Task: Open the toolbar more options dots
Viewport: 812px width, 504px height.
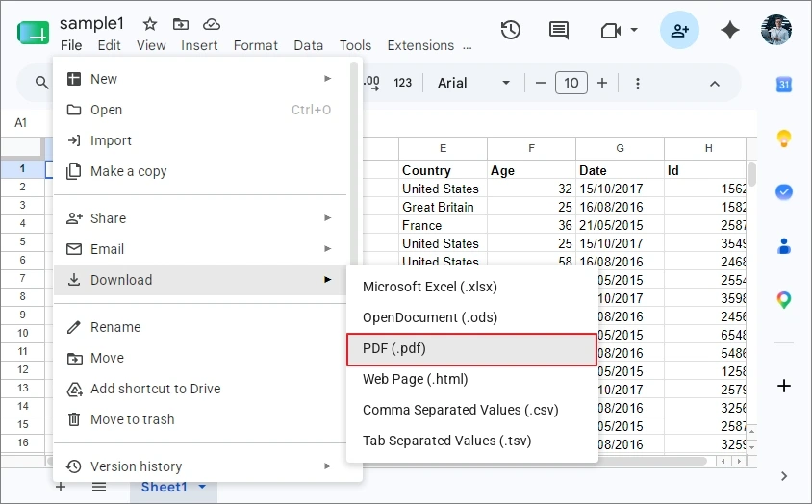Action: point(638,84)
